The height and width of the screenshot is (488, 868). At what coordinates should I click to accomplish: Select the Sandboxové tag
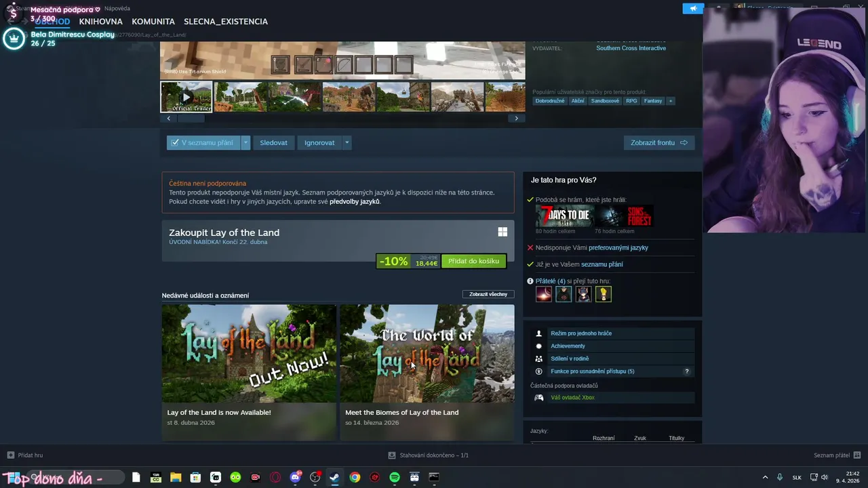tap(605, 101)
